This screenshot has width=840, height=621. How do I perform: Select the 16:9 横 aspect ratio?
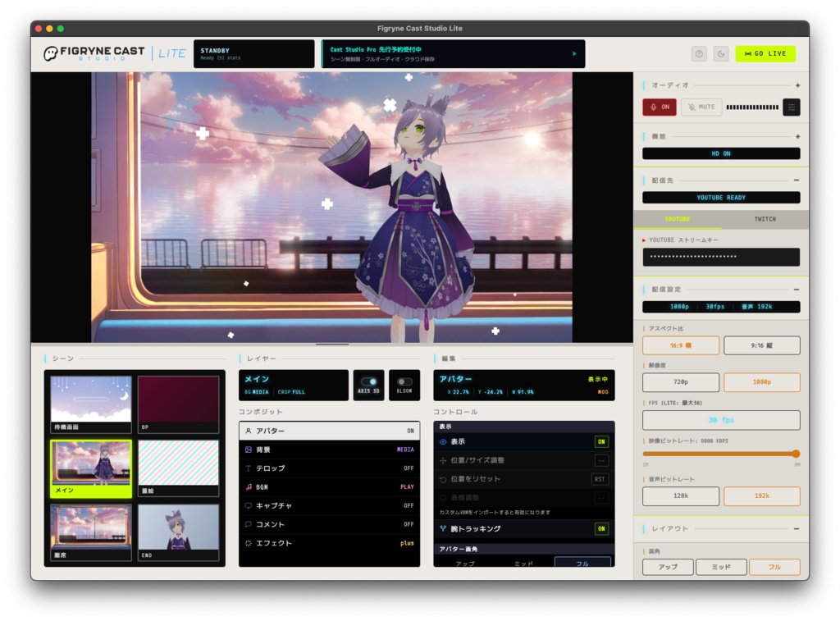(x=680, y=345)
